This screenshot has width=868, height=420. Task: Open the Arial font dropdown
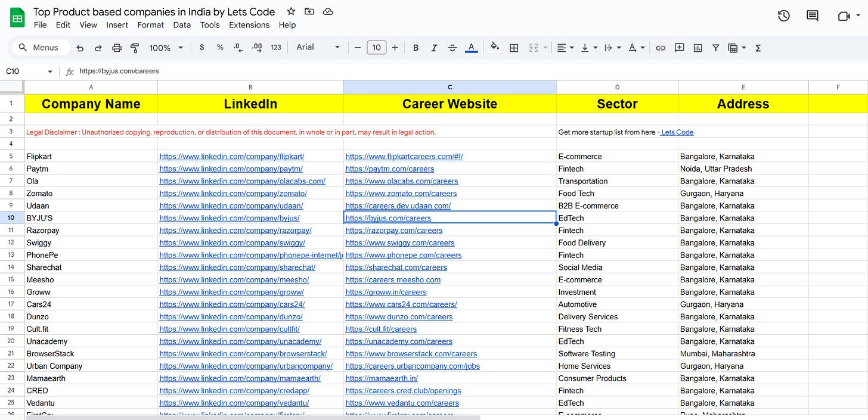(318, 48)
